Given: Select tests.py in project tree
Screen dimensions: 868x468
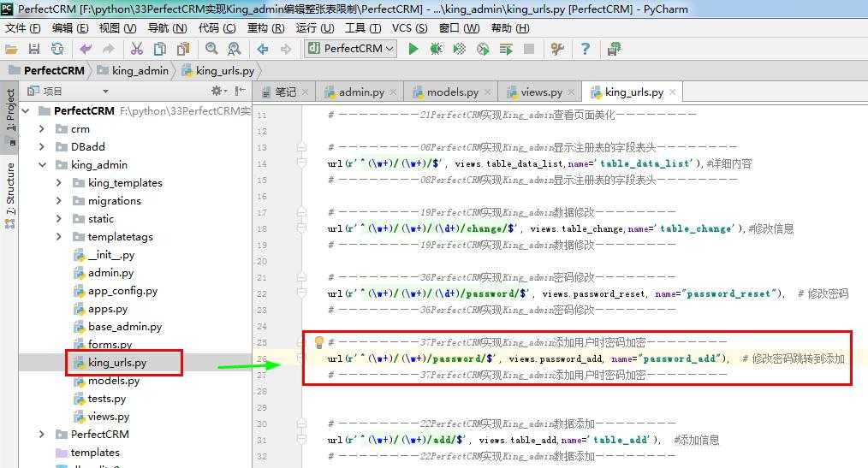Looking at the screenshot, I should click(x=106, y=399).
